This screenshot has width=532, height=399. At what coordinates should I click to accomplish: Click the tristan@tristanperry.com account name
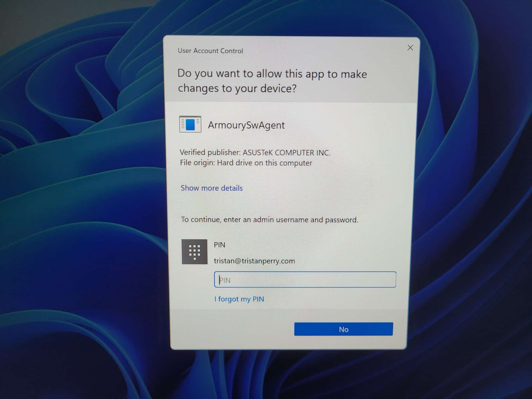point(254,261)
